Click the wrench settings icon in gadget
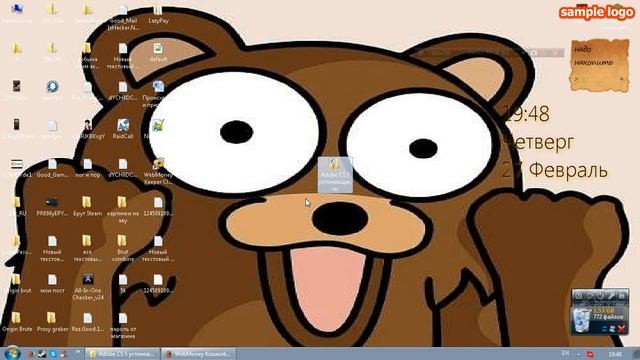The height and width of the screenshot is (360, 640). [611, 295]
